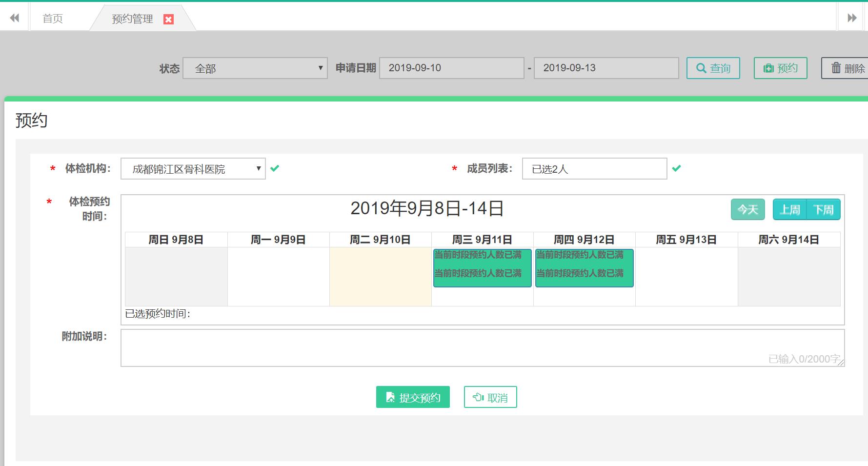Image resolution: width=868 pixels, height=466 pixels.
Task: Click the 下周 button
Action: [x=824, y=209]
